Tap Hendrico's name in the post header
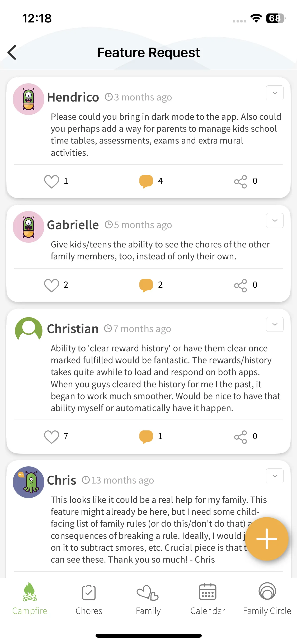Screen dimensions: 297x644 click(x=73, y=97)
